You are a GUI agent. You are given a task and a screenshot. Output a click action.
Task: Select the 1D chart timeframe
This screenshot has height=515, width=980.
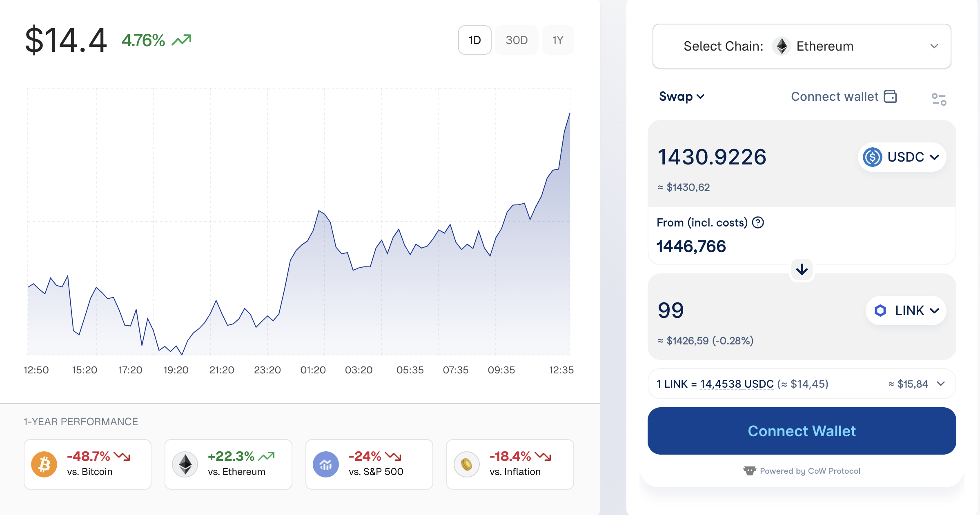click(x=474, y=40)
